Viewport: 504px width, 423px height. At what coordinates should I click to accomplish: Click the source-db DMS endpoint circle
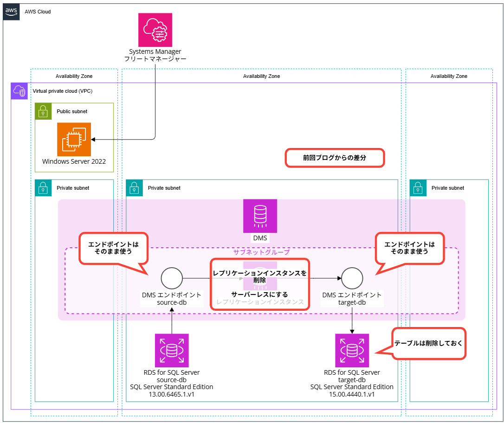coord(172,278)
